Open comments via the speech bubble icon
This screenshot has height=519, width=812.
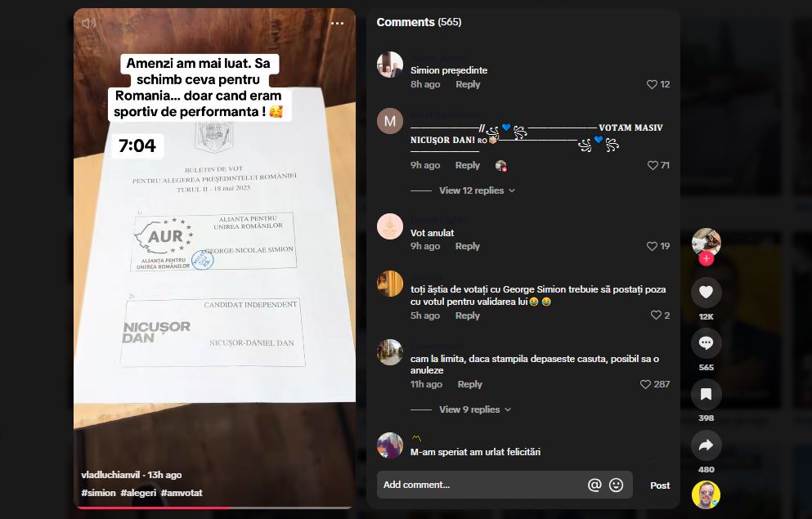[706, 343]
